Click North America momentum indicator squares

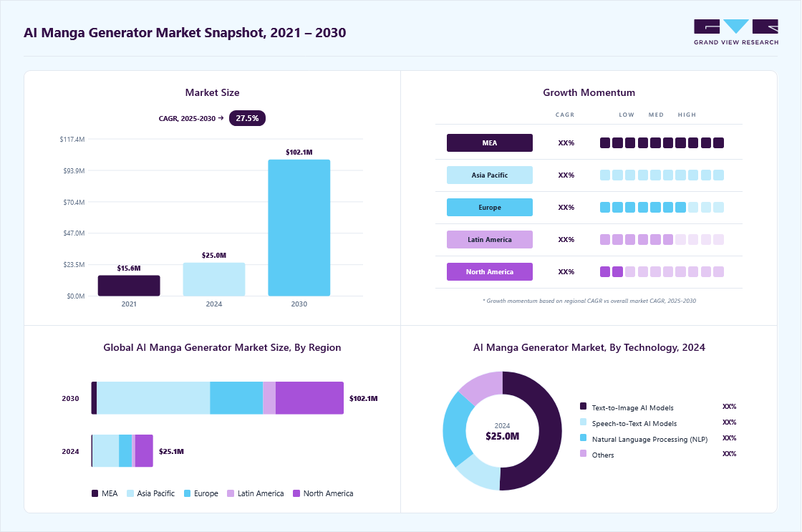(x=662, y=271)
